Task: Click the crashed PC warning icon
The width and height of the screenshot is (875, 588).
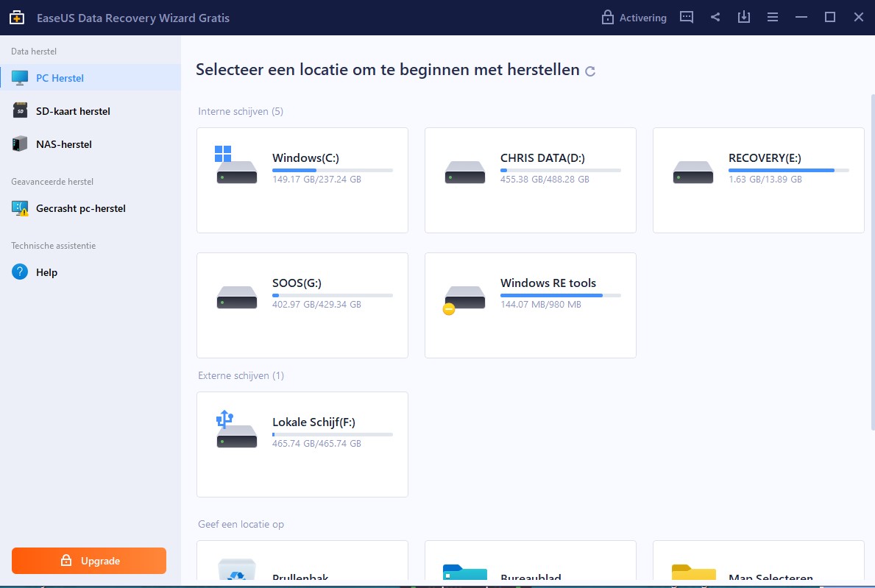Action: click(20, 209)
